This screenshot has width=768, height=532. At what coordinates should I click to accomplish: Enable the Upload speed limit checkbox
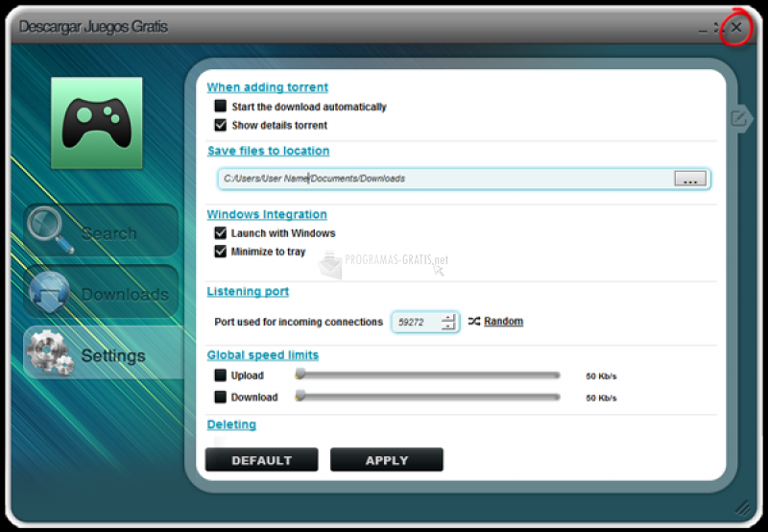point(221,375)
